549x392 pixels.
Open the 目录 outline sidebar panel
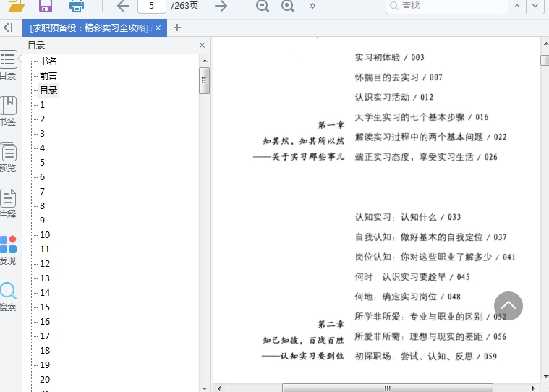point(8,65)
